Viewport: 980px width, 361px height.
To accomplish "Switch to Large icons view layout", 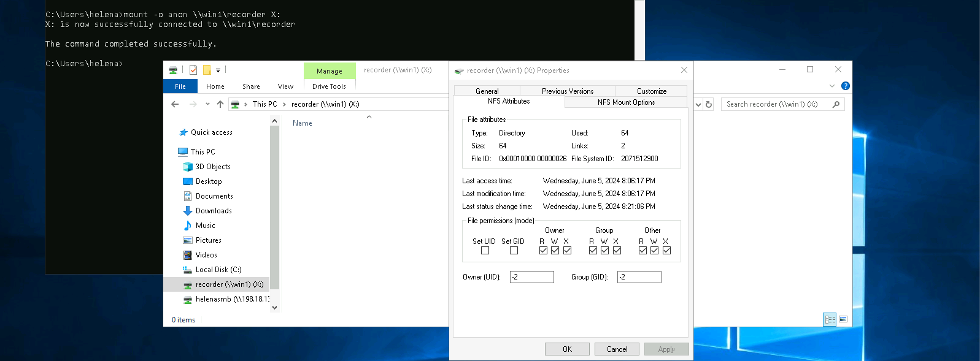I will (843, 319).
